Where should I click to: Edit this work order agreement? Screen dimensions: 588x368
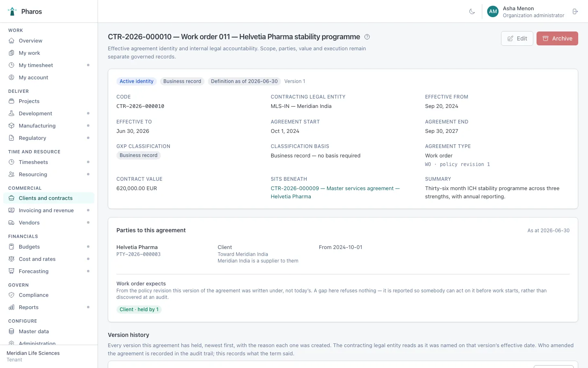click(x=517, y=38)
